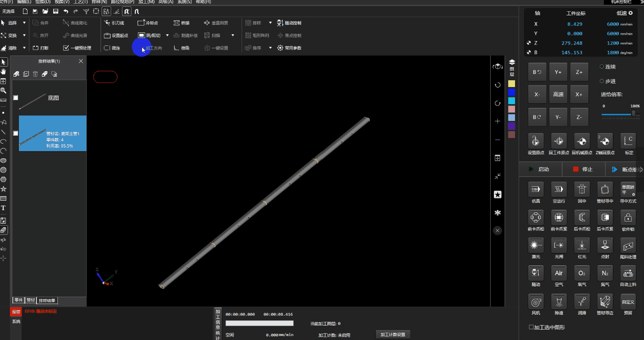Expand the 变换 dropdown arrow
Image resolution: width=644 pixels, height=340 pixels.
(24, 35)
